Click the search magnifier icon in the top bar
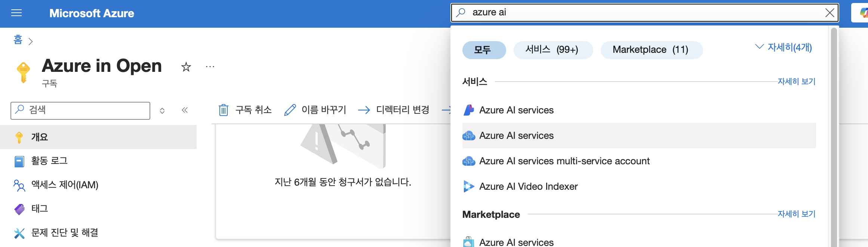The height and width of the screenshot is (247, 868). point(461,12)
